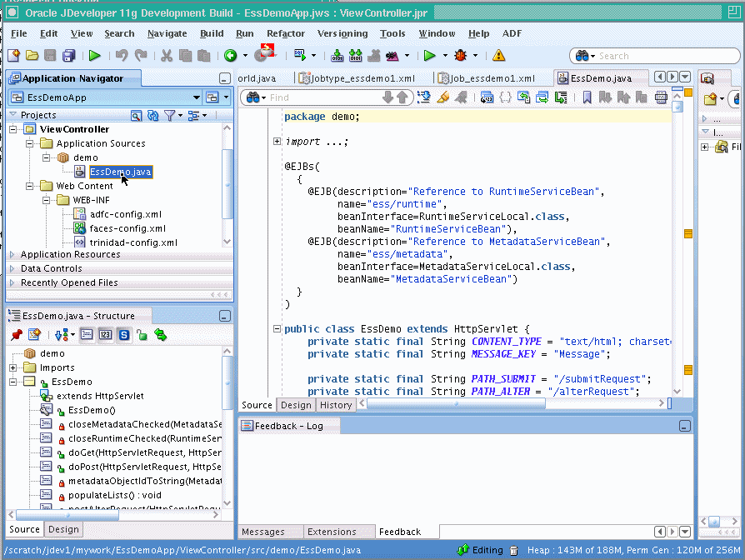Select the Save All icon

tap(69, 56)
